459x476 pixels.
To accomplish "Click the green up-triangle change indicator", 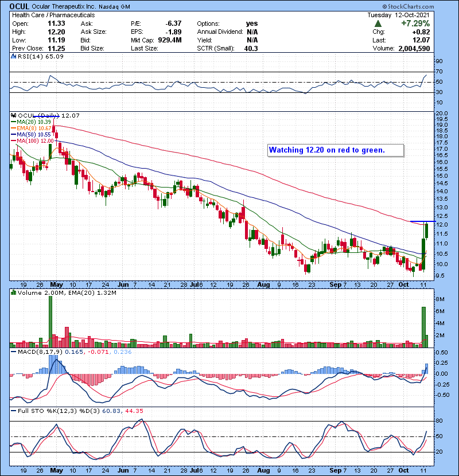I will pos(378,24).
